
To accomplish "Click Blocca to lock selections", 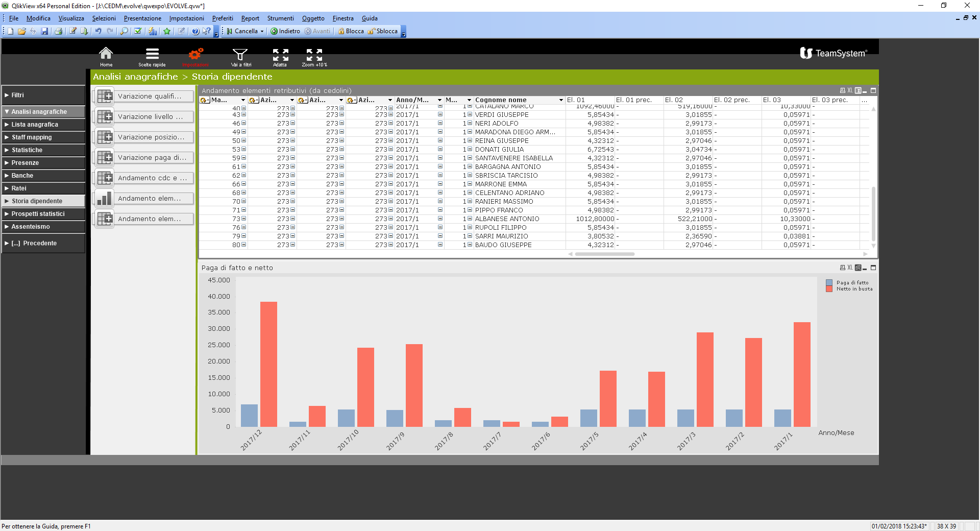I will [x=351, y=31].
